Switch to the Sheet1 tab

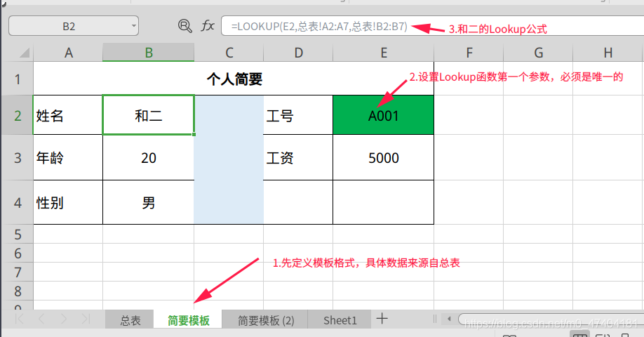(340, 319)
